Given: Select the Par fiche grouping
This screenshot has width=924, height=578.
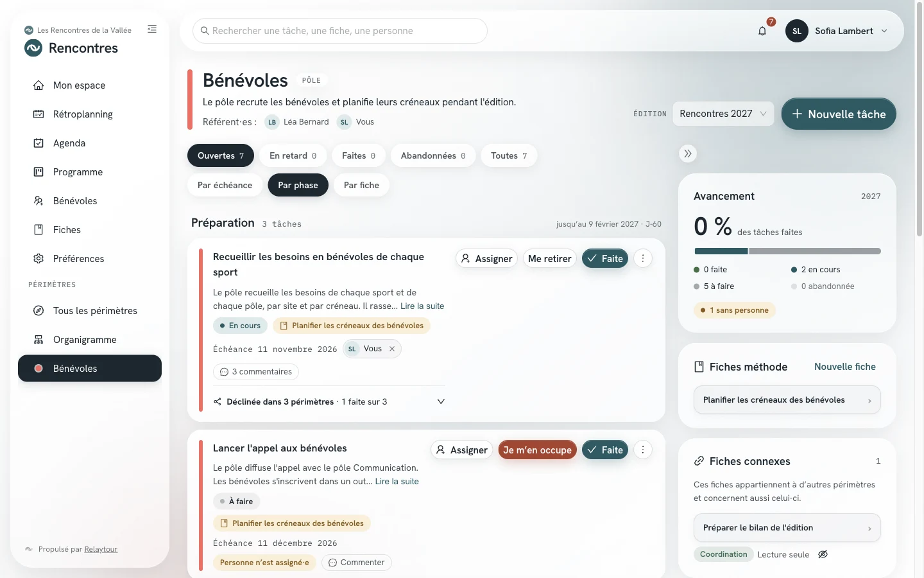Looking at the screenshot, I should point(361,185).
